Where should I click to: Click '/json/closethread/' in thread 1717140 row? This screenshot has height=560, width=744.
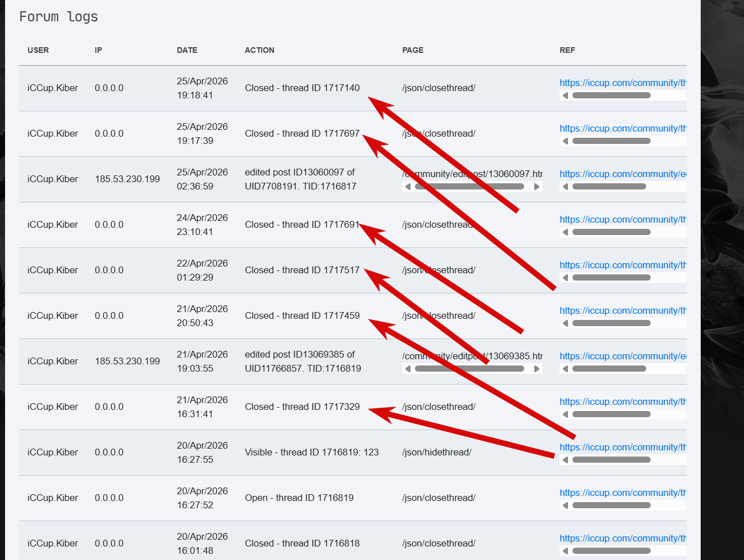[439, 88]
